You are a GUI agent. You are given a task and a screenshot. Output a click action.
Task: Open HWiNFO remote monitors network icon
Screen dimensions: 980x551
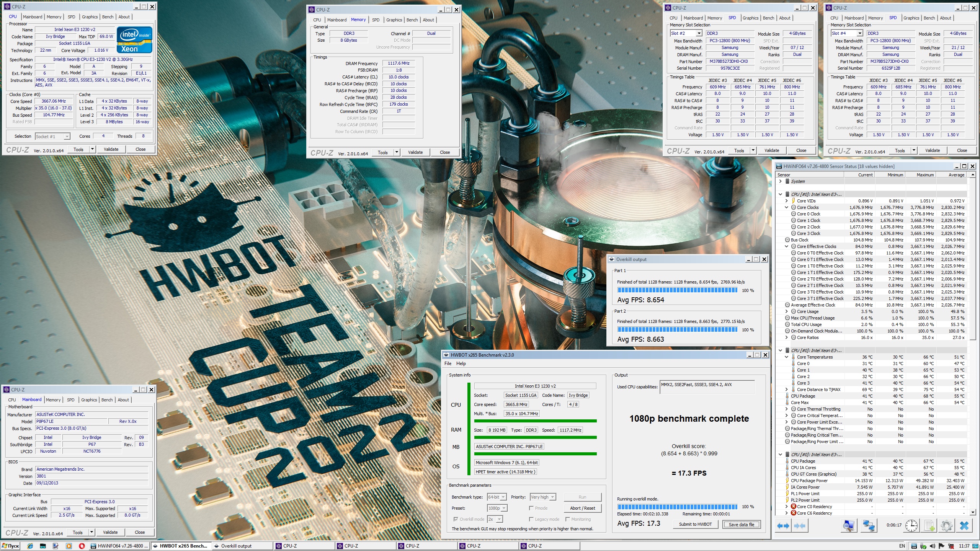(x=868, y=526)
